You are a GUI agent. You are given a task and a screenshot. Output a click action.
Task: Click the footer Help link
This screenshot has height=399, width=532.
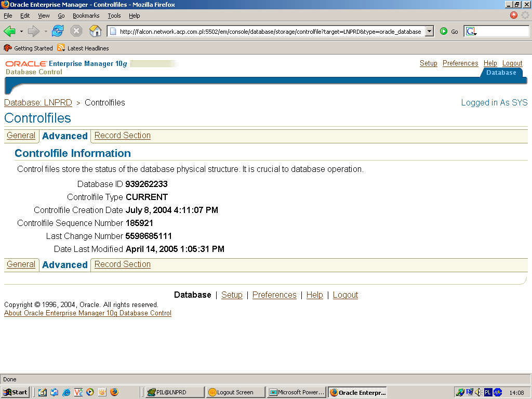click(x=314, y=295)
